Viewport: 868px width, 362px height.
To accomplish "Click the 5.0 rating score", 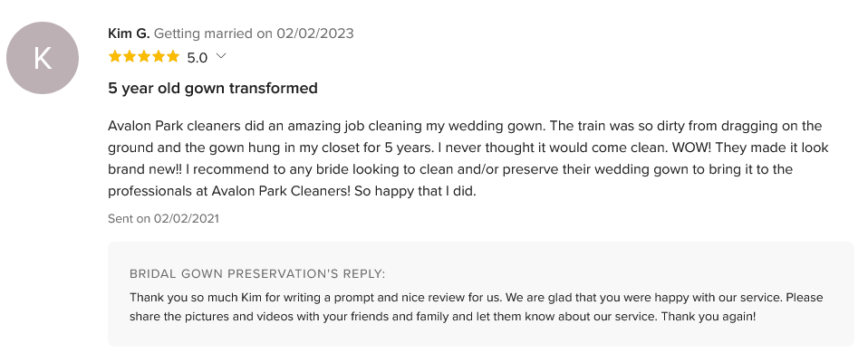I will (x=197, y=58).
